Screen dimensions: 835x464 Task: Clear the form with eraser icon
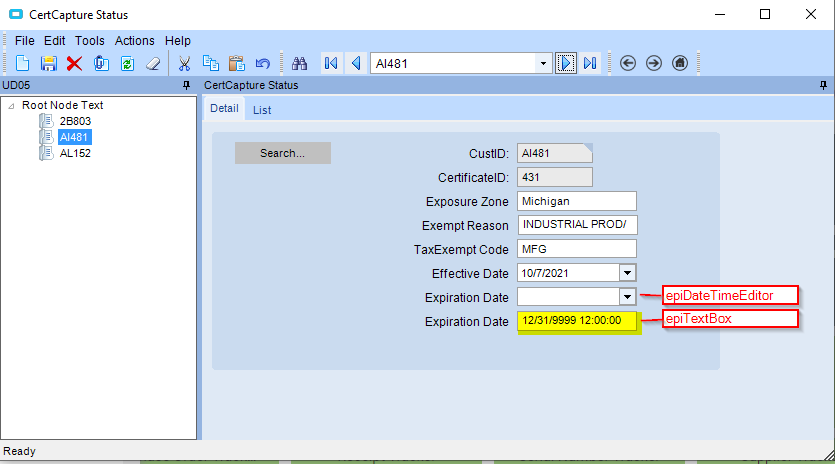click(x=153, y=63)
